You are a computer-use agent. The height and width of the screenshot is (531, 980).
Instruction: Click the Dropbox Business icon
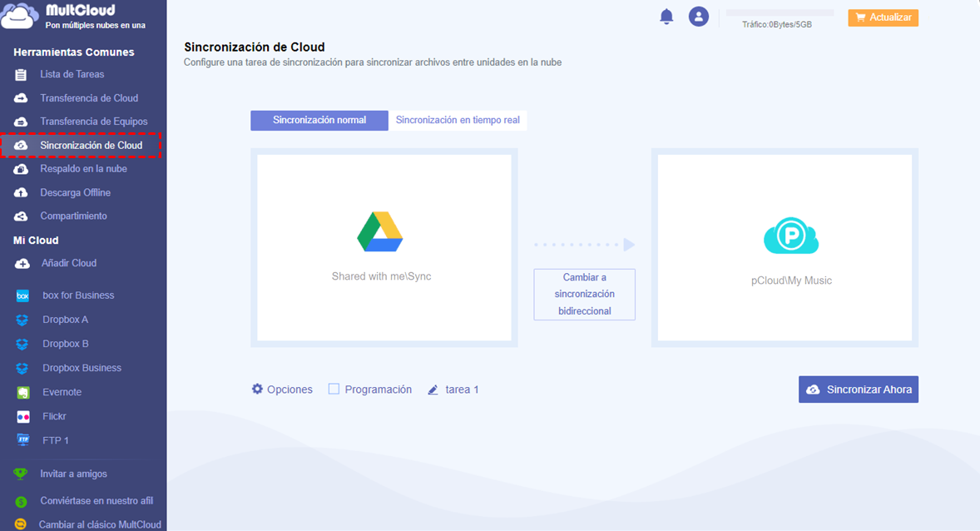[x=22, y=368]
